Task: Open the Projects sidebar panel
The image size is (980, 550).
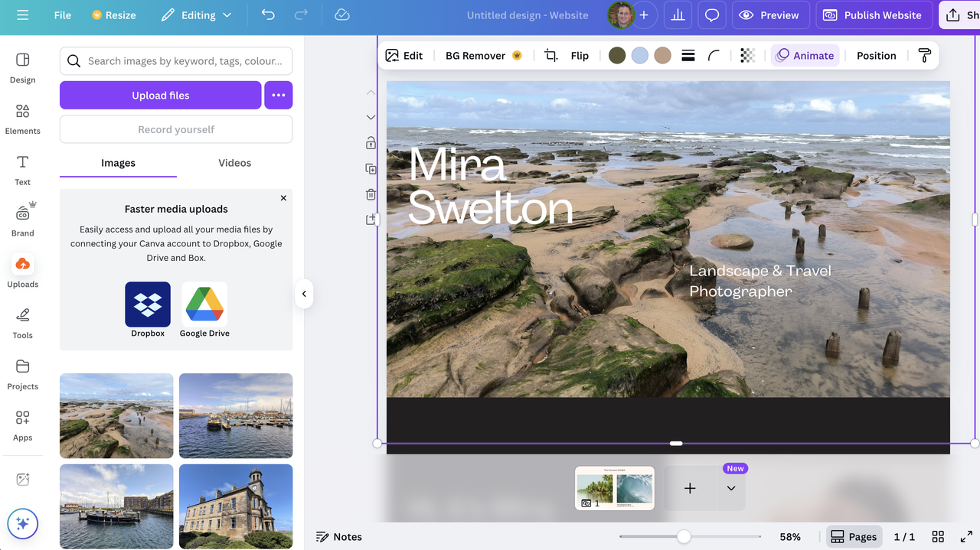Action: [x=23, y=374]
